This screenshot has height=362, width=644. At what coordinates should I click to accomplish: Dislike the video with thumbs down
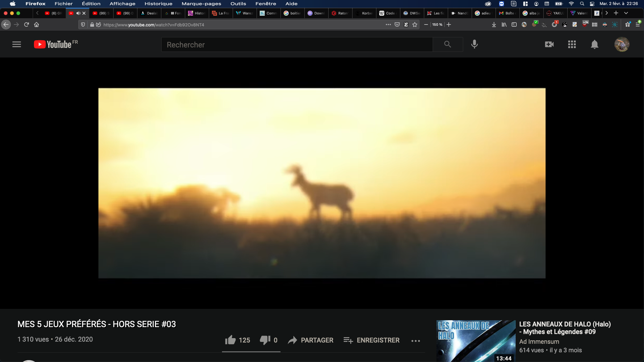(265, 340)
